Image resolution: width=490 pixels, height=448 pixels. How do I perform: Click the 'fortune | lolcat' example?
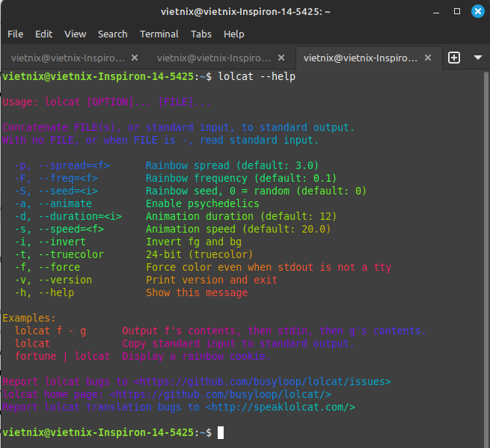pyautogui.click(x=62, y=356)
